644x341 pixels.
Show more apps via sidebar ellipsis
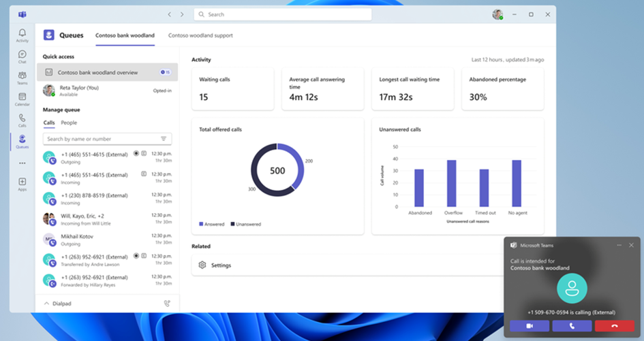(x=22, y=163)
